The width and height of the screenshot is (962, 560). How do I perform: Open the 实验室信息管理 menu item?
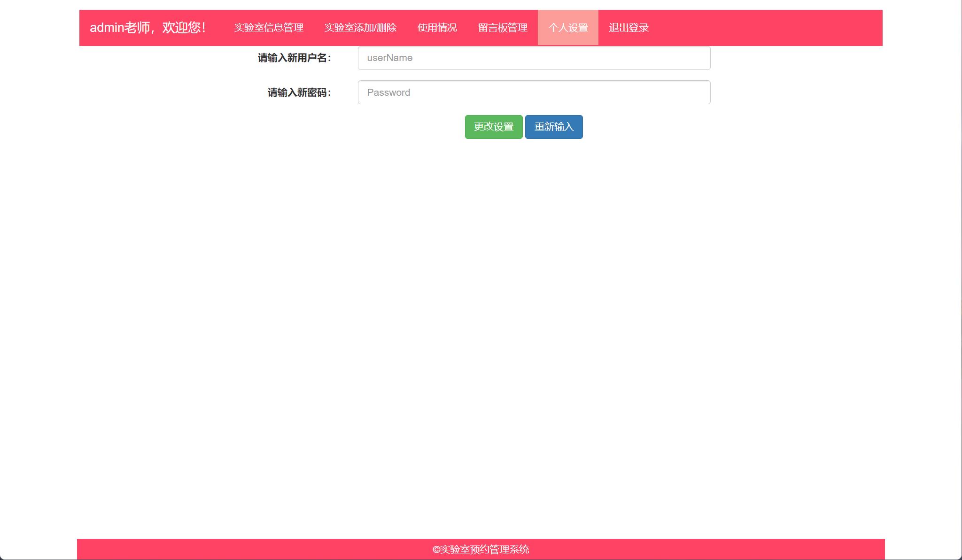click(269, 27)
